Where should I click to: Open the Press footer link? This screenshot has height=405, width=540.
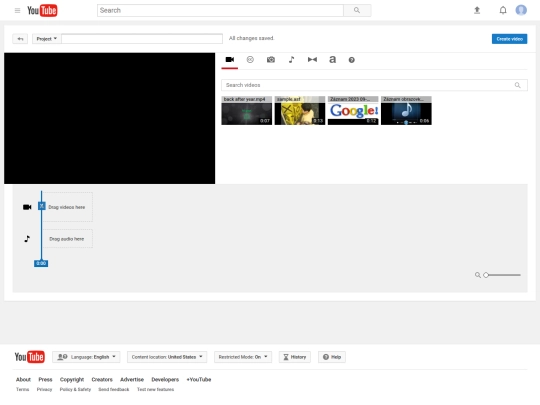45,380
